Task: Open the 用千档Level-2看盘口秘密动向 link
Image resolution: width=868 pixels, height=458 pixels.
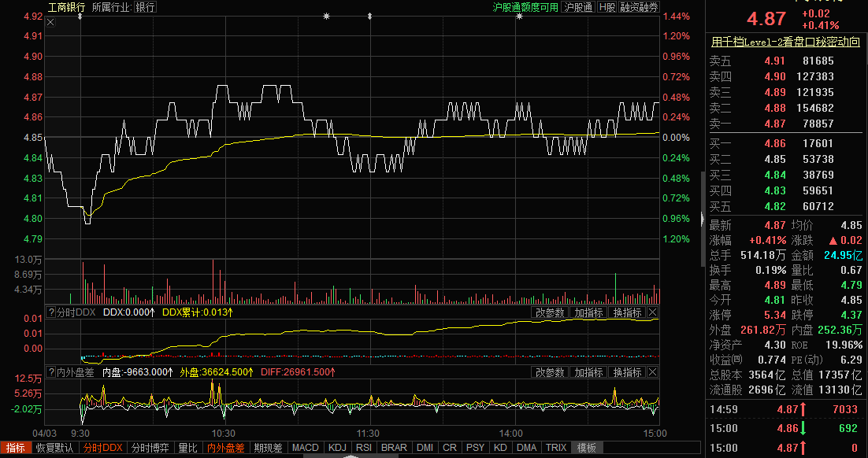Action: [x=785, y=42]
